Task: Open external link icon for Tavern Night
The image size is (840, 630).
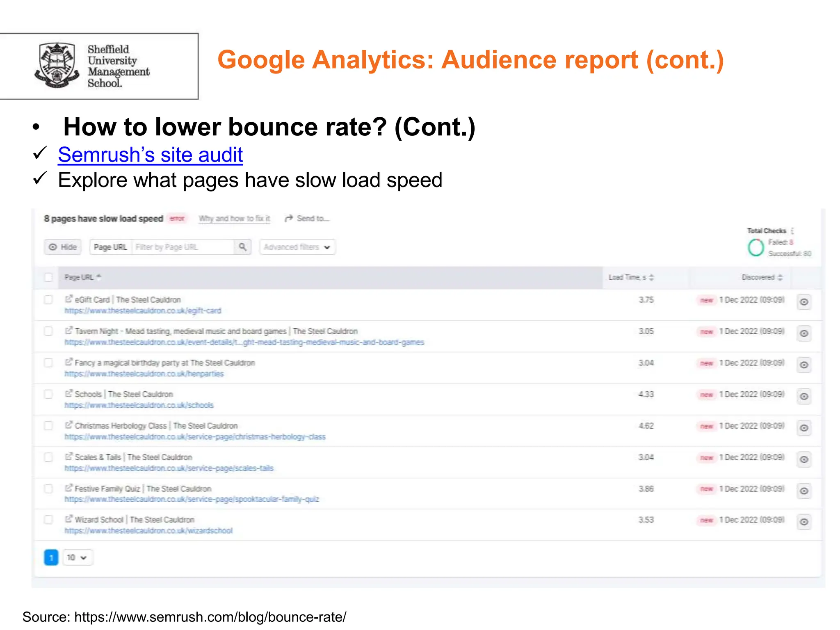Action: click(68, 330)
